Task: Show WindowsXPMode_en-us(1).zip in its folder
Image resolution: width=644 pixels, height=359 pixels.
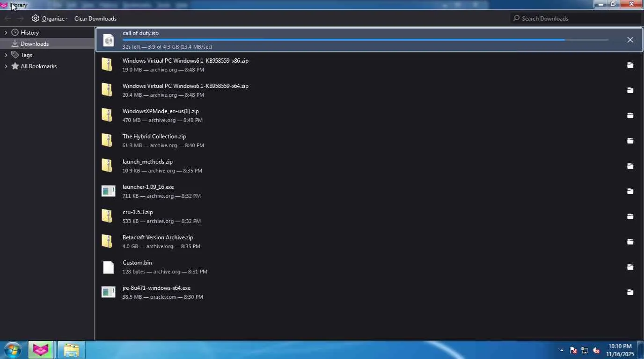Action: point(630,115)
